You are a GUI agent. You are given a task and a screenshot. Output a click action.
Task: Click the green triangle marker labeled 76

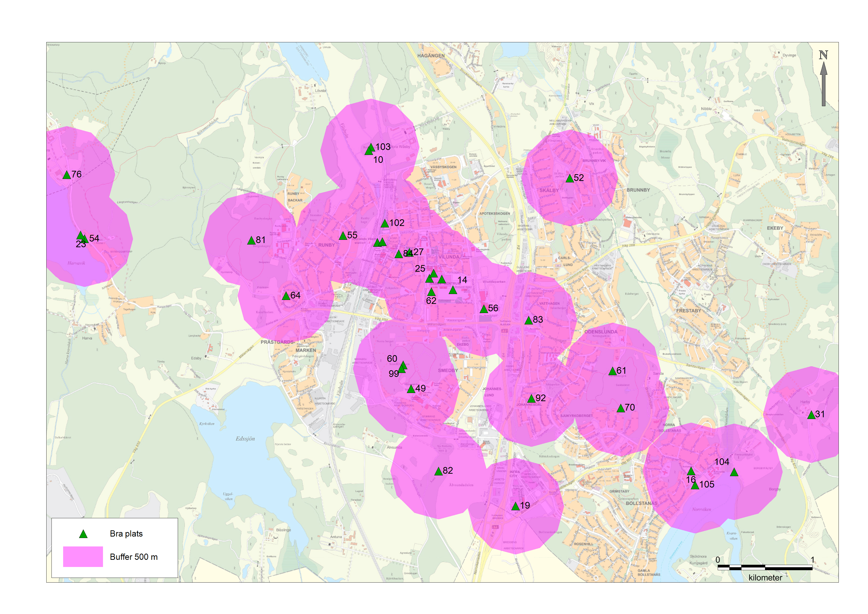67,175
